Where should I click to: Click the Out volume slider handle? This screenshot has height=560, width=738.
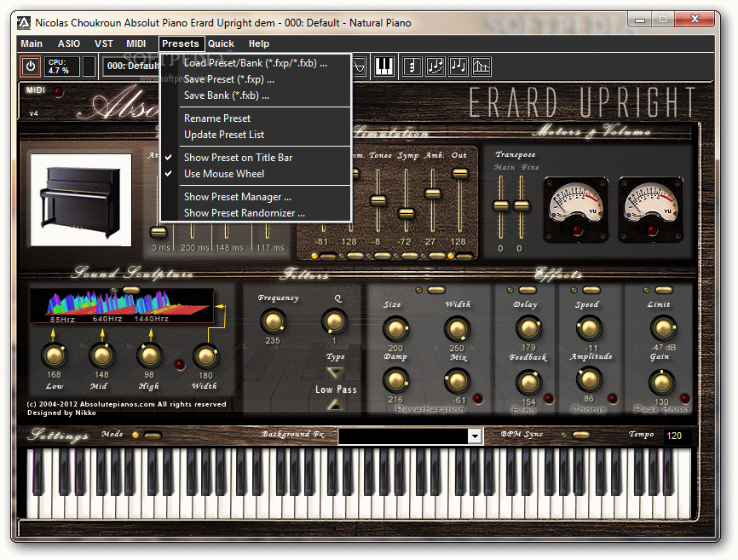(460, 174)
